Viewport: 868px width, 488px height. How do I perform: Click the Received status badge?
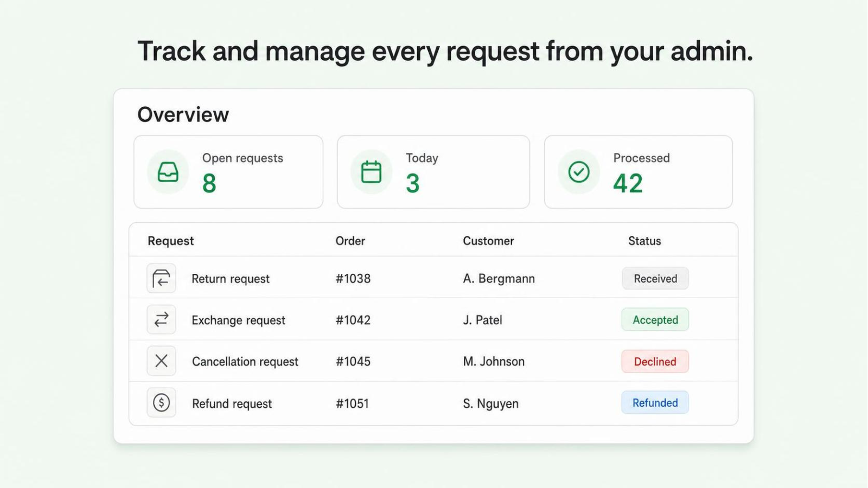[655, 278]
